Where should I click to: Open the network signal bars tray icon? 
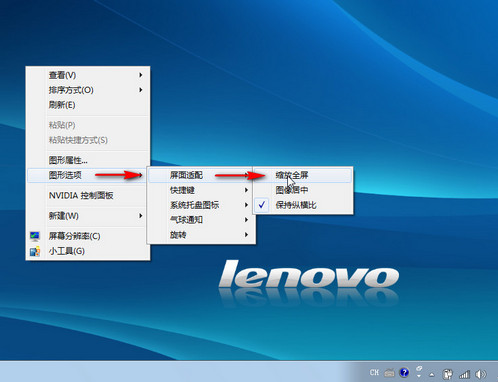click(464, 374)
